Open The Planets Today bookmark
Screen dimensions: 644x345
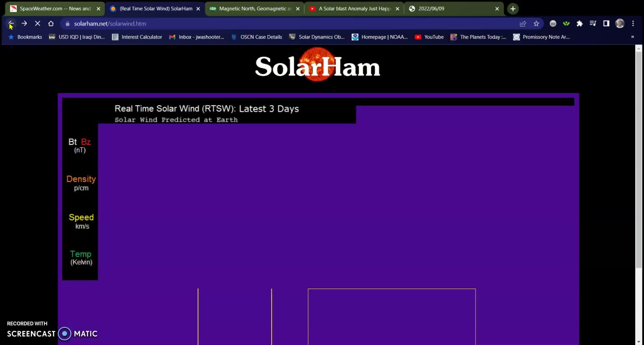478,37
